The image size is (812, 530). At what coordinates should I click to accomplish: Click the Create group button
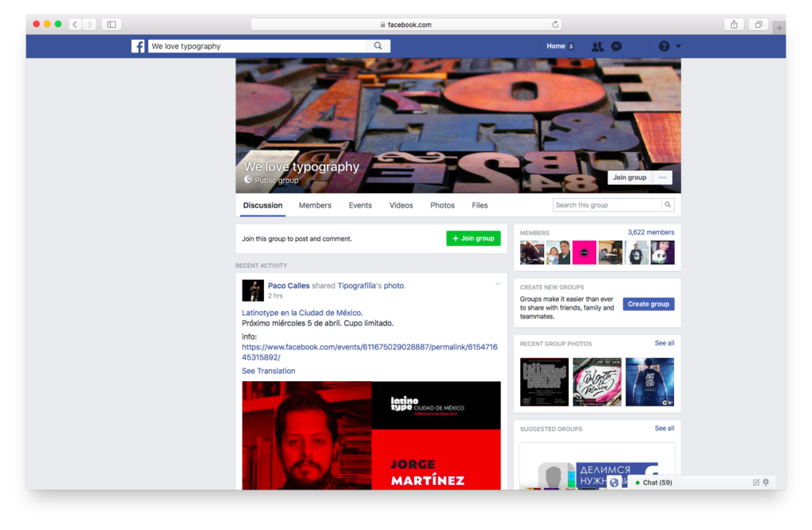[649, 303]
